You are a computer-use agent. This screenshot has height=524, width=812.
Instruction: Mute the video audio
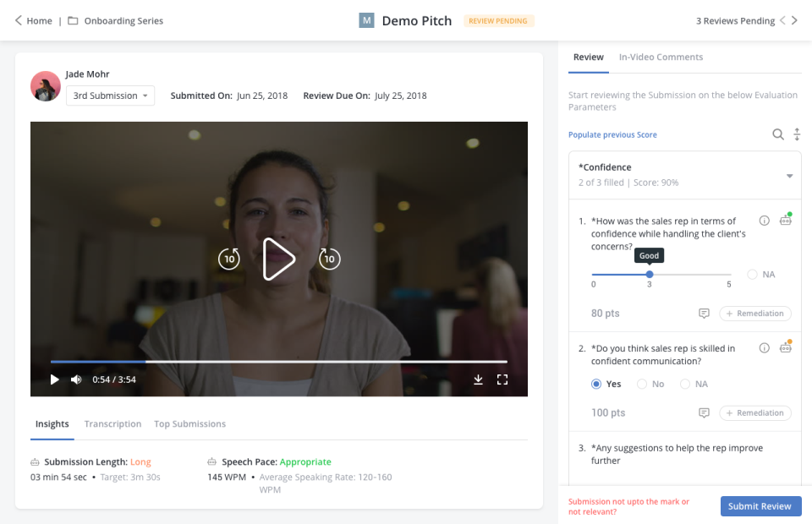coord(75,379)
